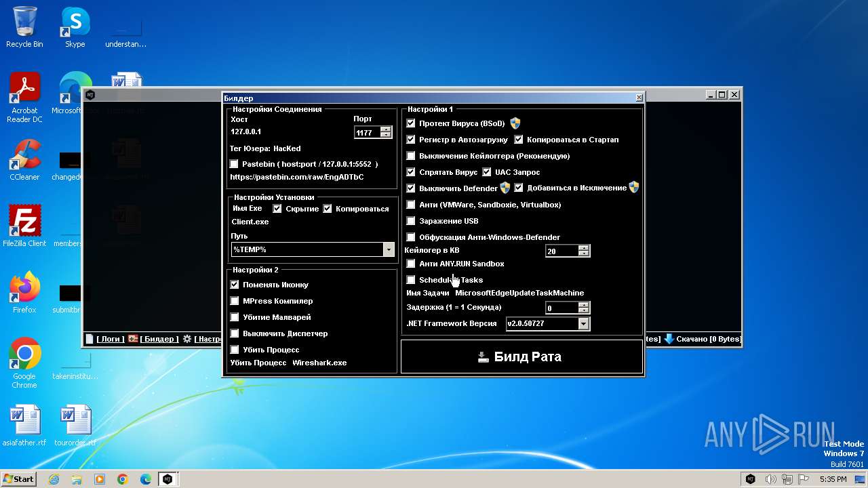
Task: Open the [ Билдер ] tab
Action: pyautogui.click(x=159, y=339)
